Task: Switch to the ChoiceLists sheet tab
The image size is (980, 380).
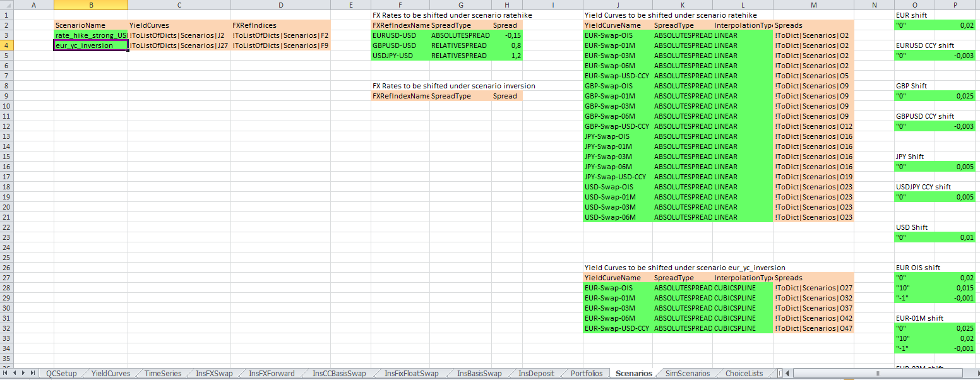Action: coord(744,374)
